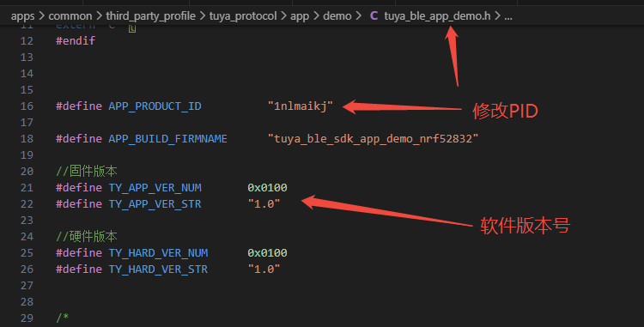Image resolution: width=644 pixels, height=327 pixels.
Task: Click "1.0" string on line 22
Action: click(264, 204)
